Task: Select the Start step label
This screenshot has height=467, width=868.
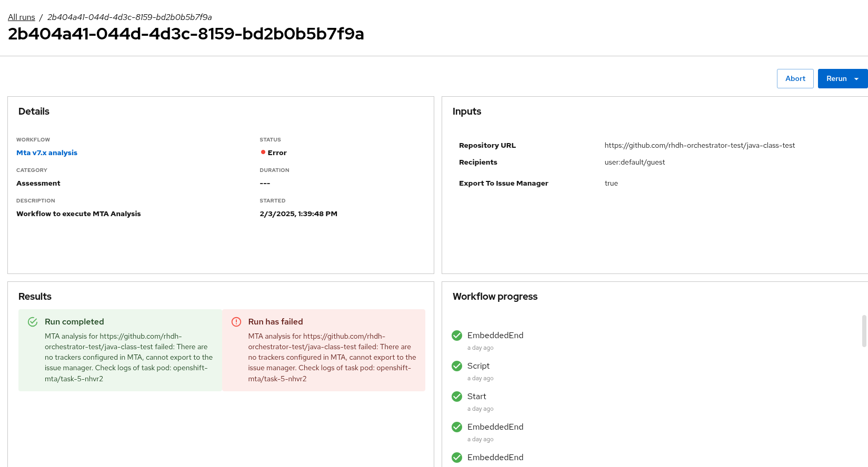Action: tap(476, 397)
